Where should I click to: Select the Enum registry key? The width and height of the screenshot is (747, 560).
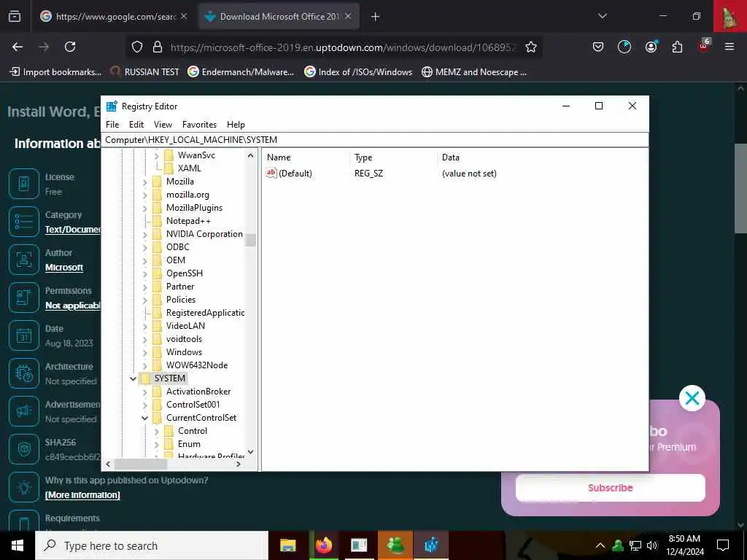tap(189, 444)
